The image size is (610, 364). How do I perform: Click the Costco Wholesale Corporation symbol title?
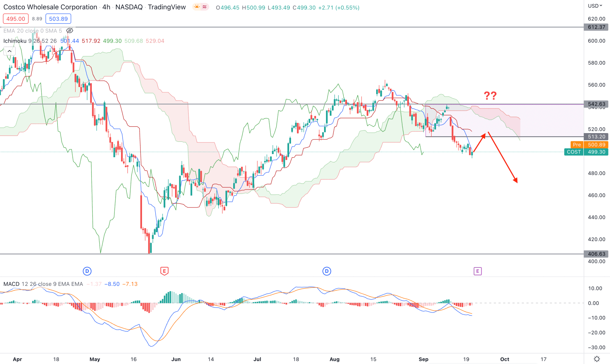pyautogui.click(x=50, y=7)
